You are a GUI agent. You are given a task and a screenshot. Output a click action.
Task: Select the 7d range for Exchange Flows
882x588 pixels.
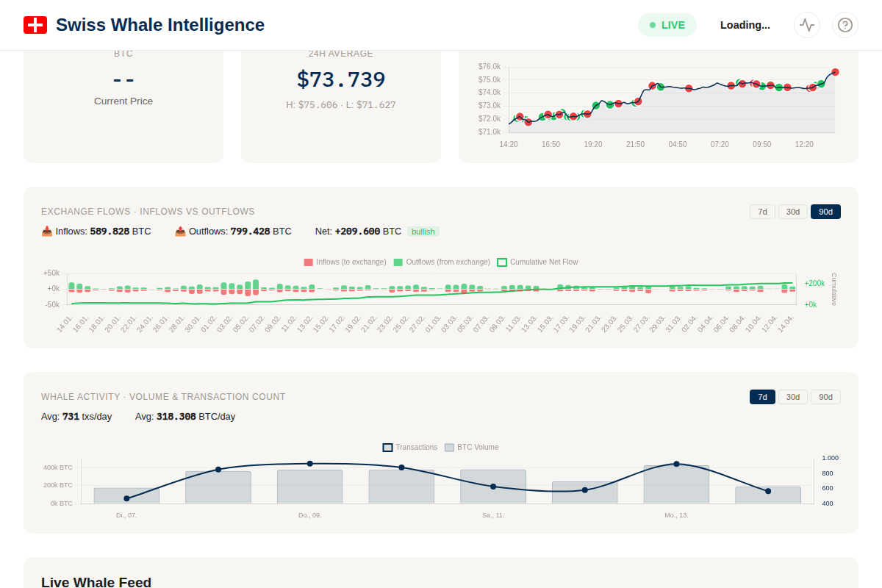coord(762,211)
